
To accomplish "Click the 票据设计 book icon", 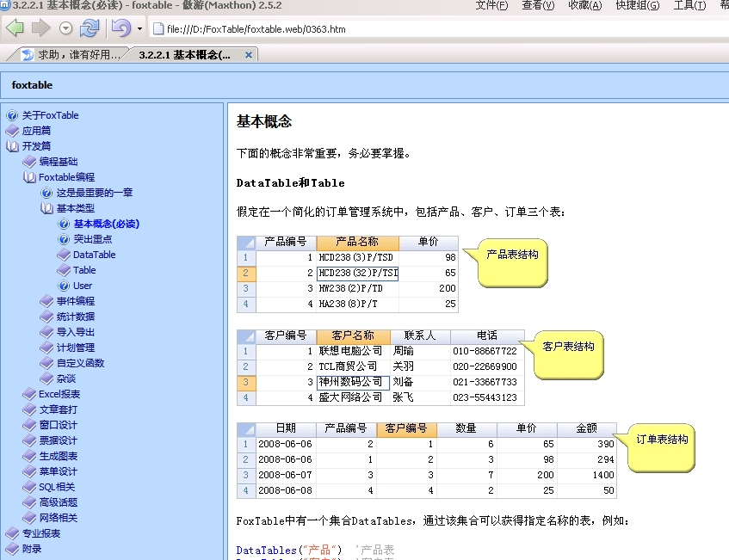I will click(x=30, y=440).
